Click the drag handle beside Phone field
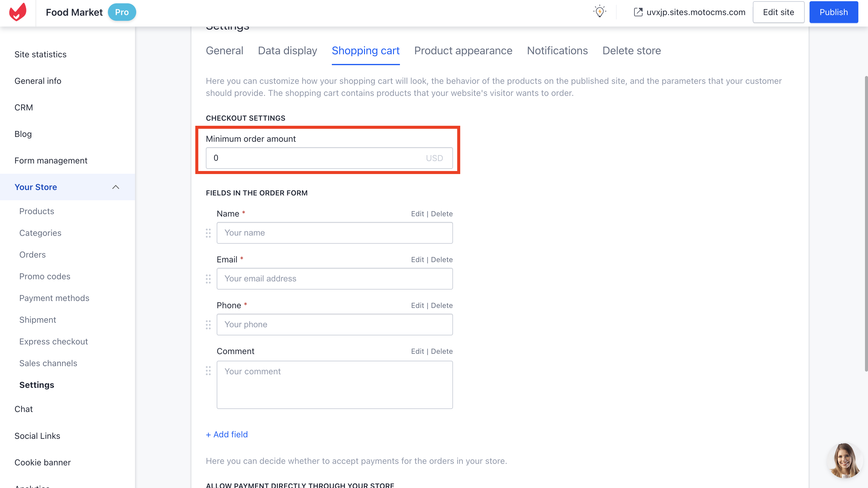Viewport: 868px width, 488px height. pyautogui.click(x=208, y=325)
